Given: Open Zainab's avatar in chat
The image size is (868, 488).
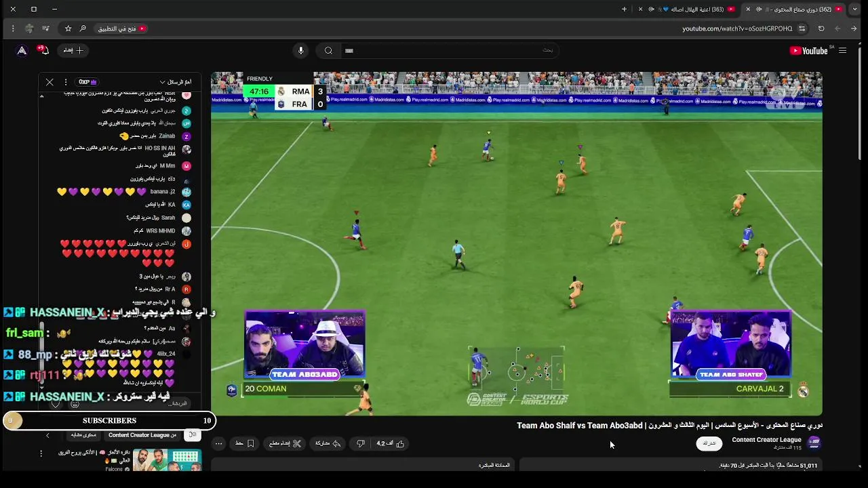Looking at the screenshot, I should tap(186, 136).
